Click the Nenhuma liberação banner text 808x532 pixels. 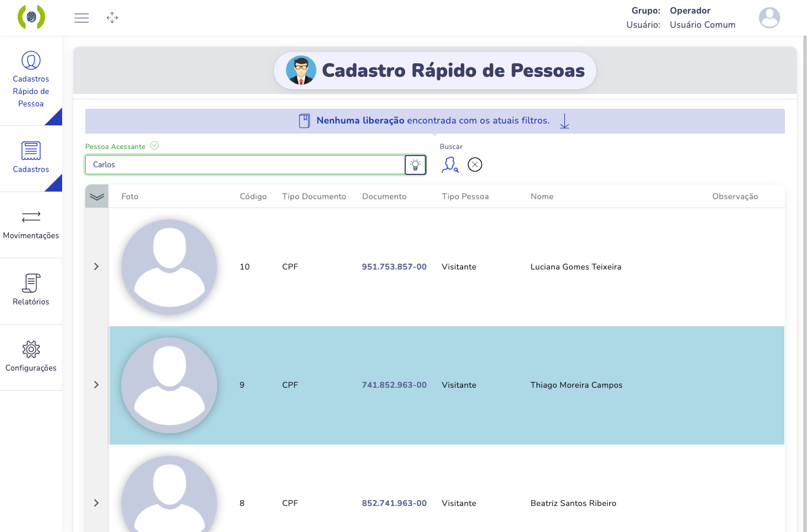coord(433,121)
